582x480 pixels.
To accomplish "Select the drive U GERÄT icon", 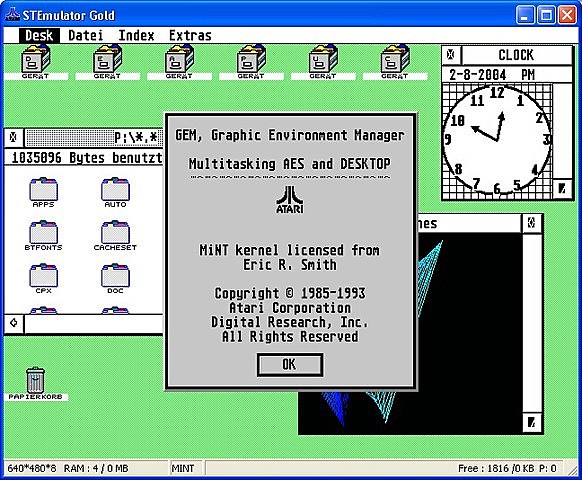I will coord(323,62).
